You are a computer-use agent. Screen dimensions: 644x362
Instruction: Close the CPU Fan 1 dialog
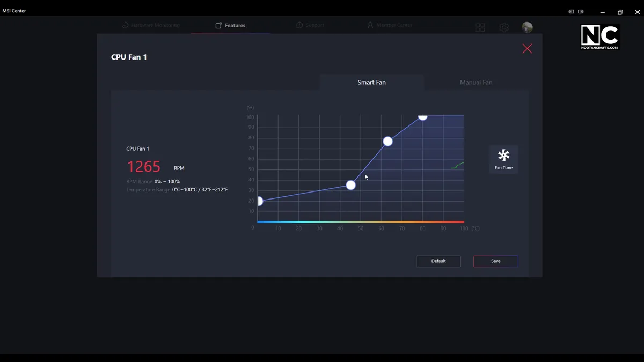[x=527, y=49]
